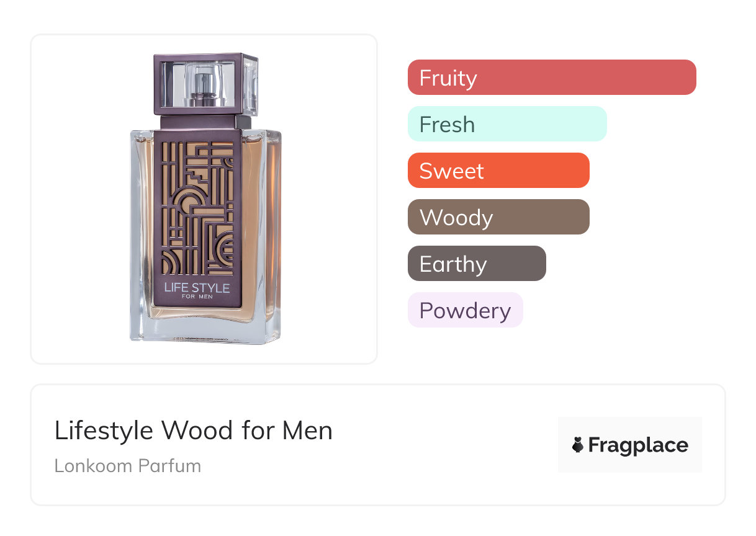Open the Lonkoom Parfum brand link
The width and height of the screenshot is (756, 536).
128,466
